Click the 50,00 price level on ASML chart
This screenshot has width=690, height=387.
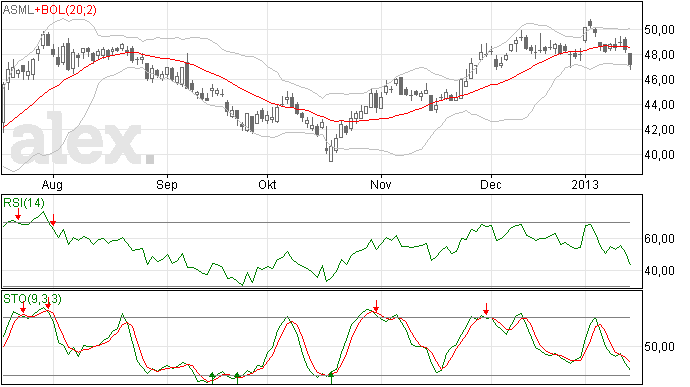click(x=659, y=30)
